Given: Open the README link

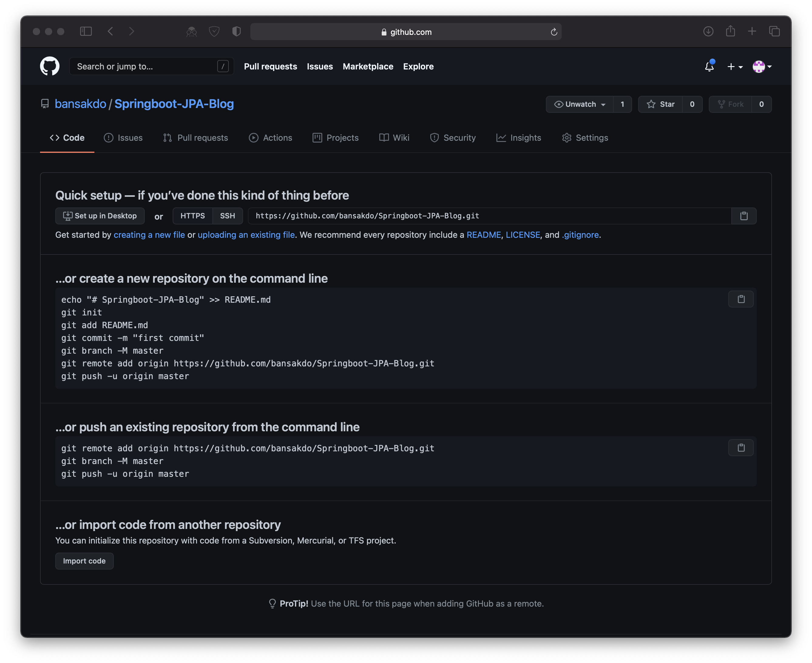Looking at the screenshot, I should point(483,235).
